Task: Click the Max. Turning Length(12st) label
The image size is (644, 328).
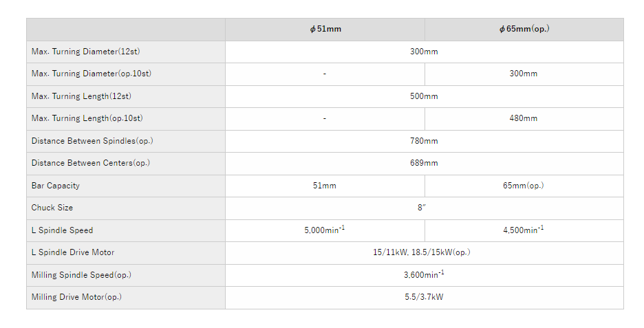Action: coord(81,96)
